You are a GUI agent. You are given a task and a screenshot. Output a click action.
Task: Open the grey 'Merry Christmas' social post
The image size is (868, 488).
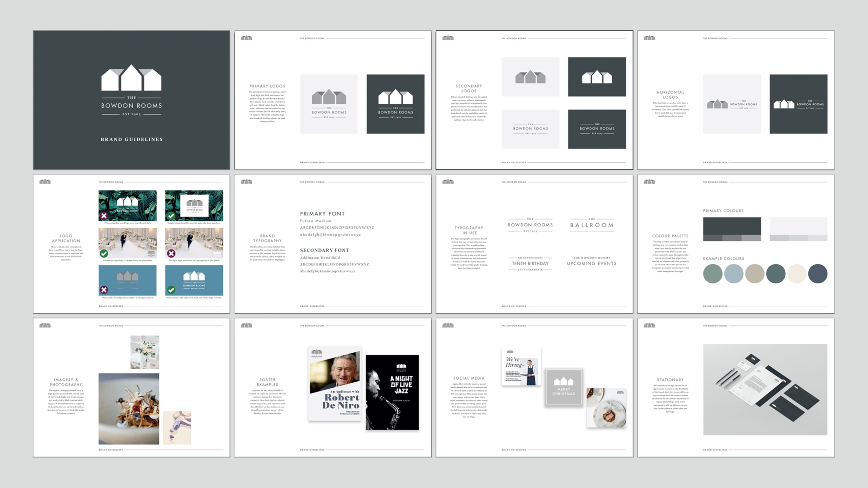[x=564, y=387]
